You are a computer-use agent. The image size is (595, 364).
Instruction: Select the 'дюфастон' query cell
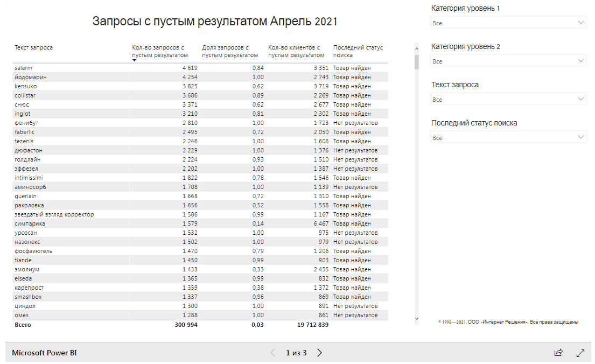29,150
